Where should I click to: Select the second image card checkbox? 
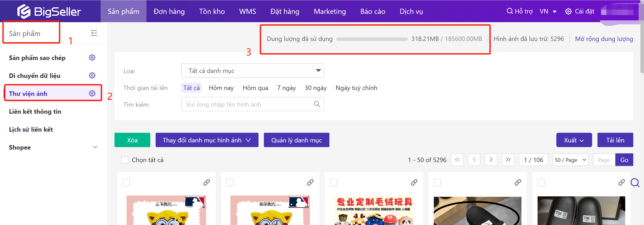(x=230, y=182)
